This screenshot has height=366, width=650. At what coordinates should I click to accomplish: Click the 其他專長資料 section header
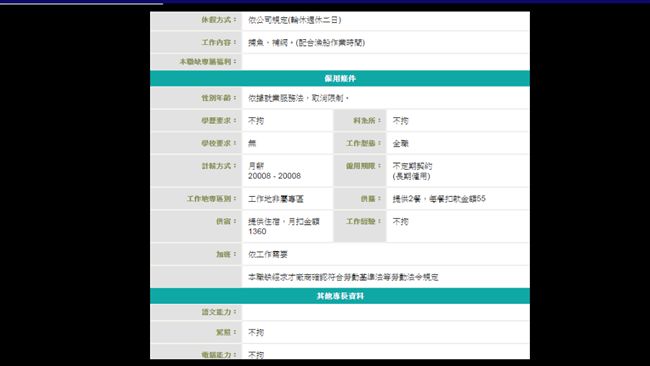(340, 296)
